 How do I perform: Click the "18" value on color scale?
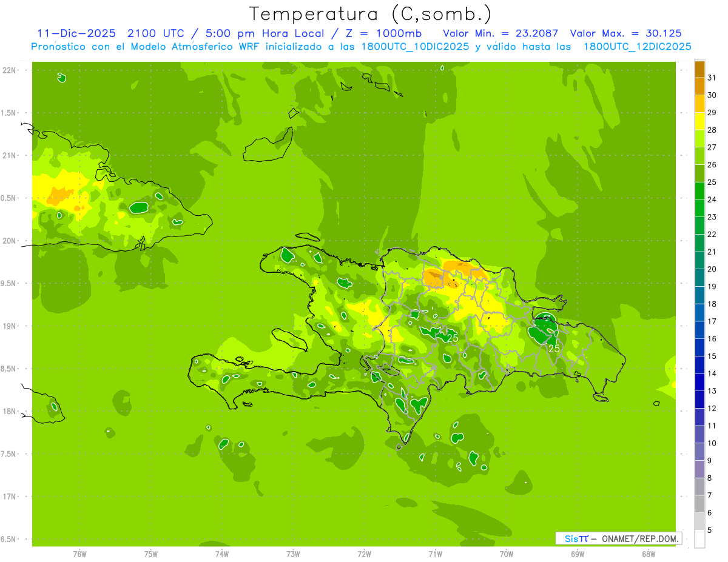712,304
